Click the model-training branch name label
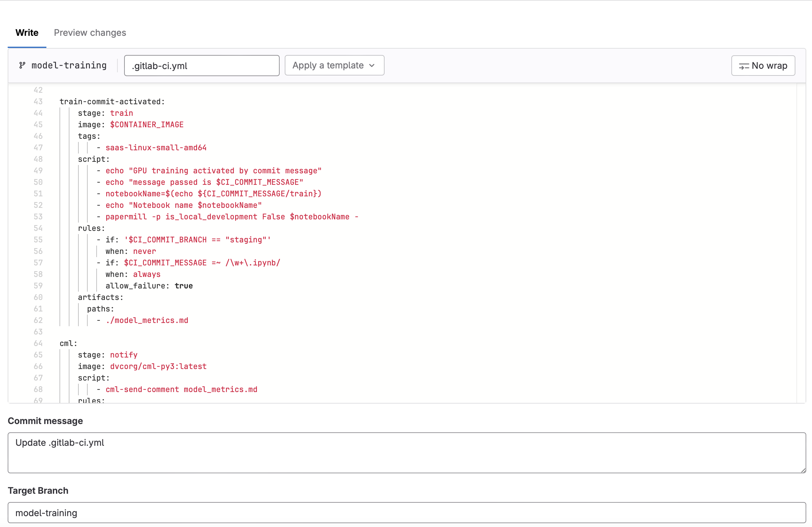 [69, 65]
